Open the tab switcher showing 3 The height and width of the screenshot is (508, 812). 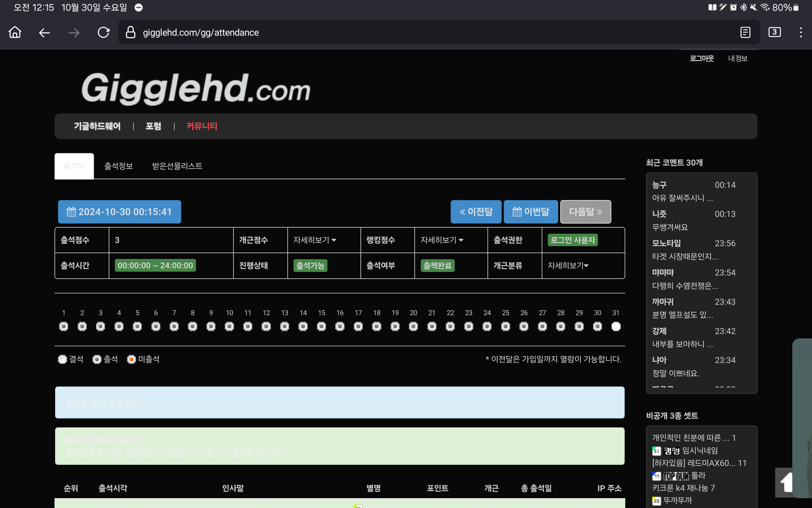(x=774, y=32)
